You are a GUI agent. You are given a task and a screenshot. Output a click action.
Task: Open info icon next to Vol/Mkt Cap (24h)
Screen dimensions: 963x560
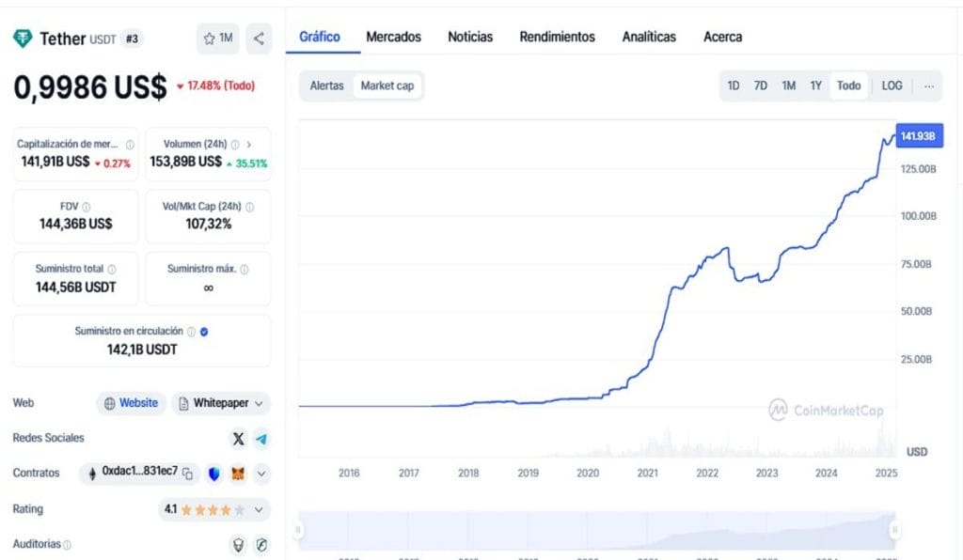pos(250,208)
